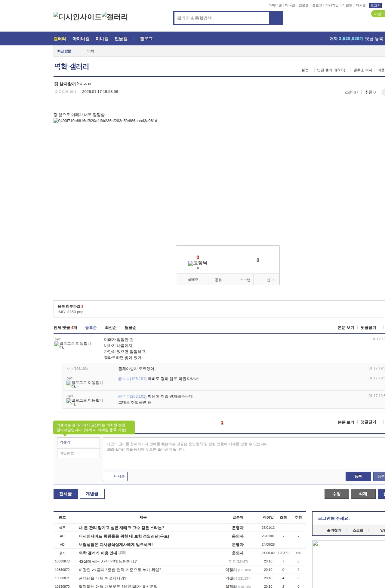This screenshot has height=588, width=385.
Task: Click 스크랩 in sidebar login box
Action: coord(358,530)
